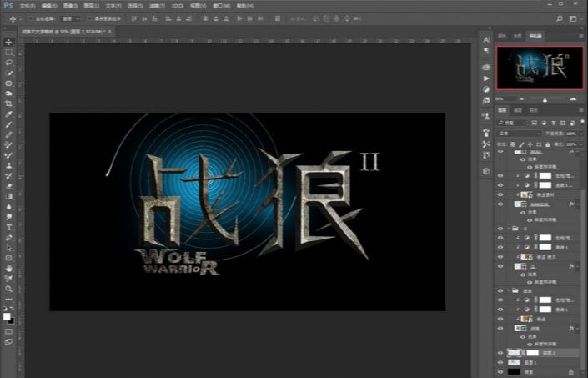Select the Zoom magnifier tool

8,289
